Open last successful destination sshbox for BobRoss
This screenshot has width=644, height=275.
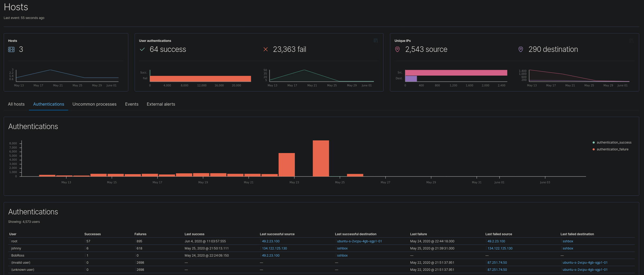tap(342, 256)
